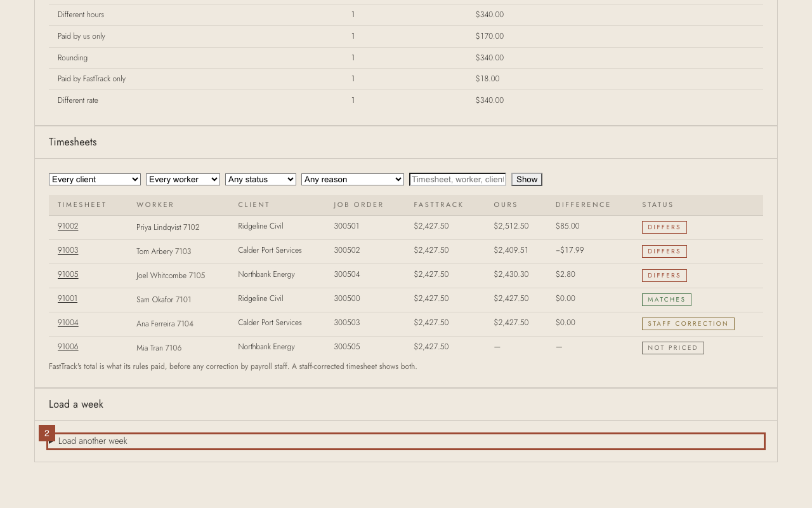The image size is (812, 508).
Task: Select worker Mia Tran 7106
Action: pos(159,348)
